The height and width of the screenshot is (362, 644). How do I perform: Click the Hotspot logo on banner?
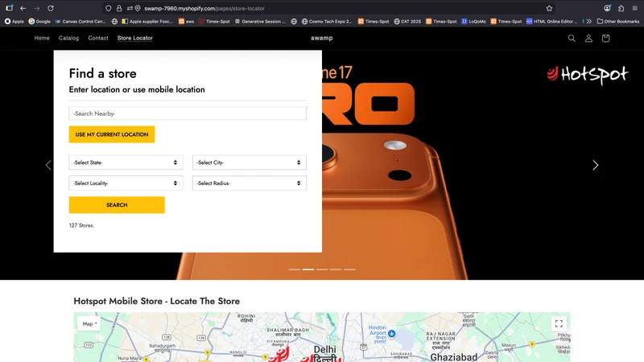(588, 75)
